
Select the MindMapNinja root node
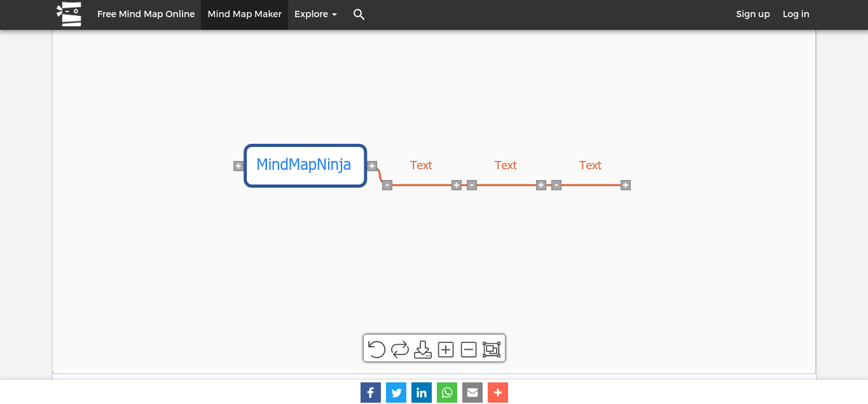(x=305, y=165)
